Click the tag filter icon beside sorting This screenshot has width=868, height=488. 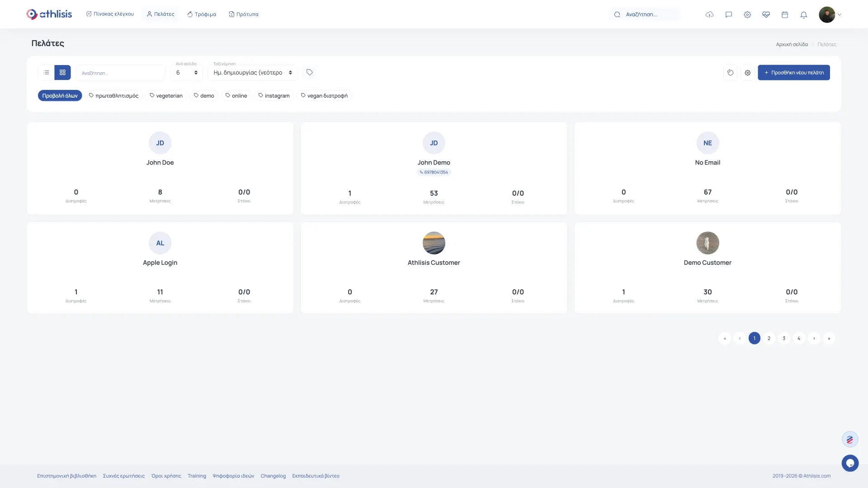tap(310, 72)
